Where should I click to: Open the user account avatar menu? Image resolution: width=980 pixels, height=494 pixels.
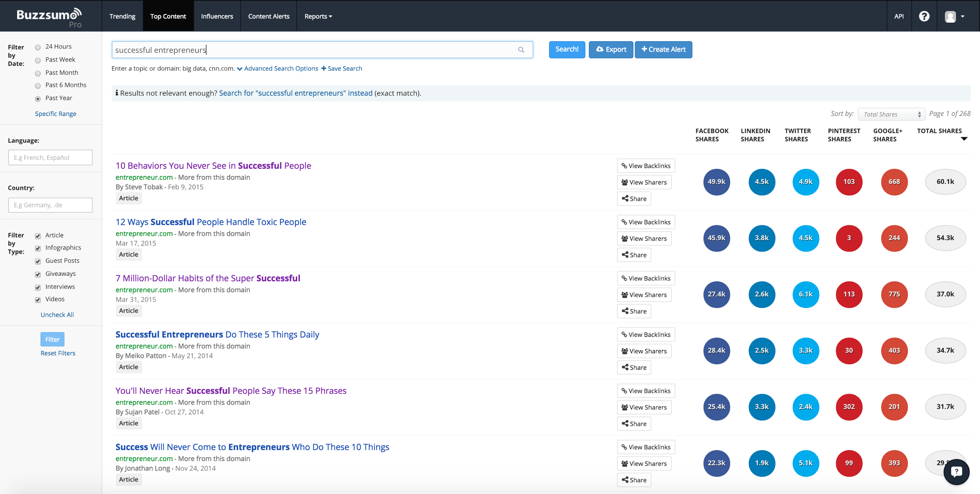click(x=954, y=16)
